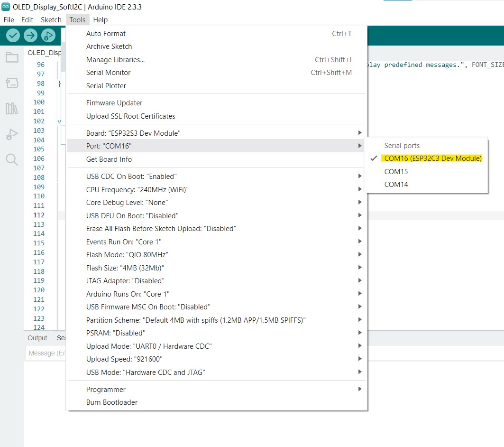Viewport: 504px width, 447px height.
Task: Expand PSRAM Disabled submenu
Action: 217,333
